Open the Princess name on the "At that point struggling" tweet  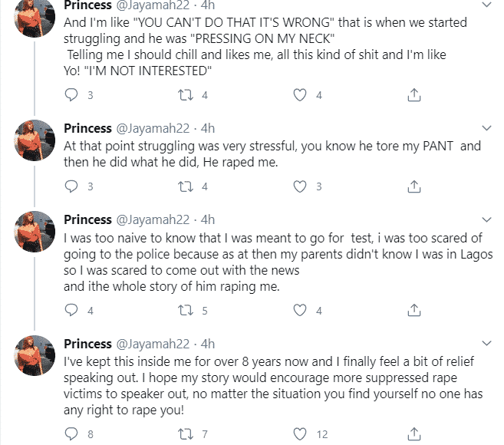pyautogui.click(x=87, y=127)
